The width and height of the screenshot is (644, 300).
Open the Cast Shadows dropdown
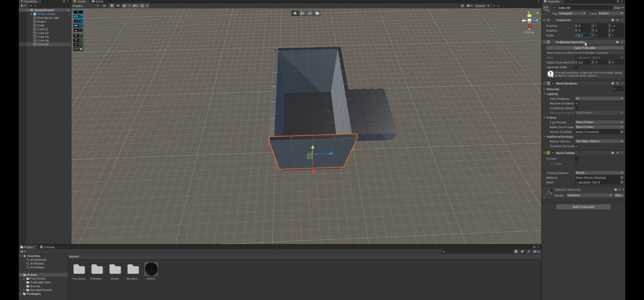tap(599, 99)
